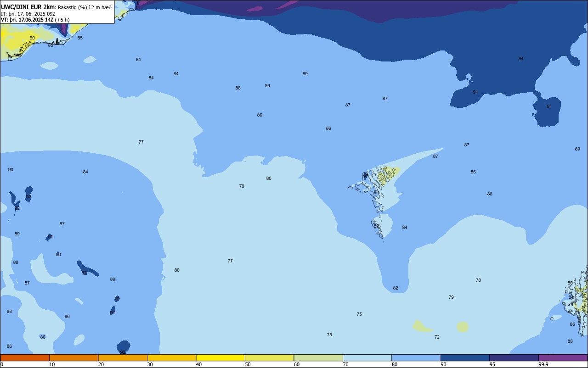The image size is (588, 368).
Task: Click the amber 30–40 legend swatch
Action: 171,357
